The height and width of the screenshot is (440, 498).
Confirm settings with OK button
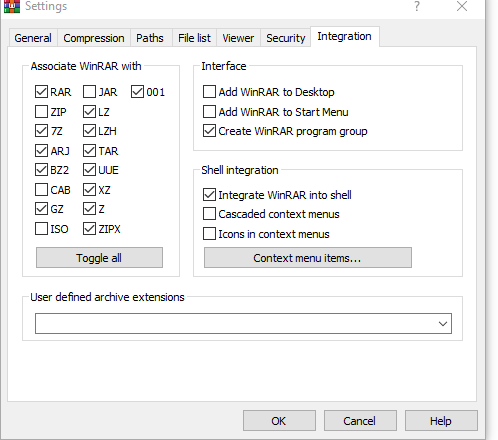tap(279, 421)
